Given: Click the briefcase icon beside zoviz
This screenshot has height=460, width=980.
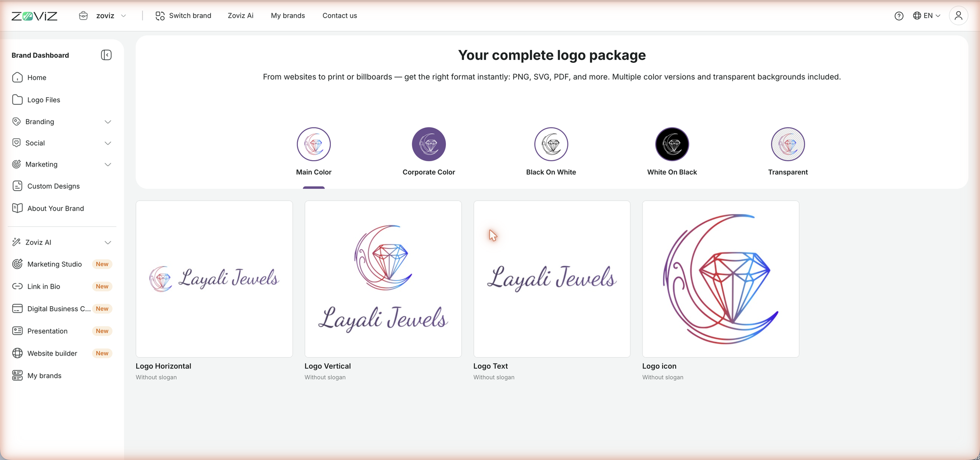Looking at the screenshot, I should [x=83, y=16].
